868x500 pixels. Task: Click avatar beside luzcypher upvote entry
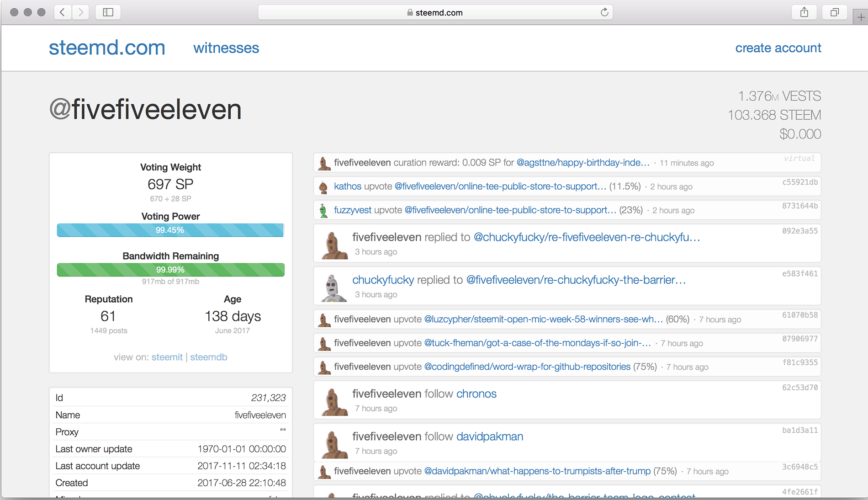tap(324, 319)
